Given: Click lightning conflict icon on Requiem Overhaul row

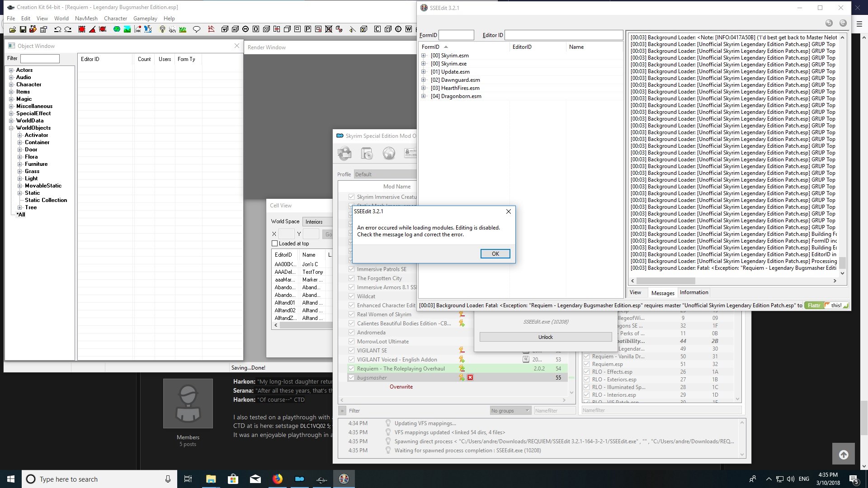Looking at the screenshot, I should coord(462,369).
